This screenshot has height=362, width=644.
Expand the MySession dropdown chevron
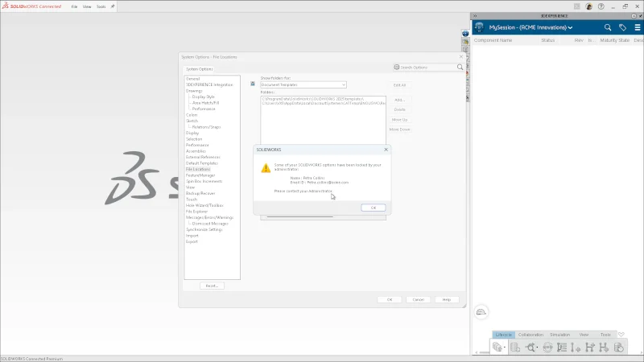tap(570, 28)
